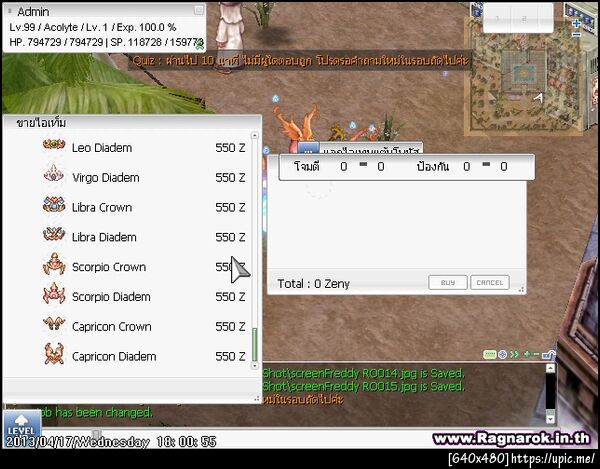The image size is (600, 469).
Task: Enlarge chat window with green plus icon
Action: pyautogui.click(x=527, y=355)
